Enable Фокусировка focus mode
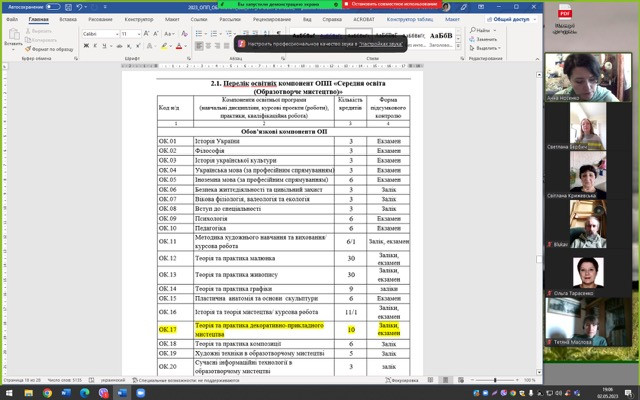 pos(402,380)
